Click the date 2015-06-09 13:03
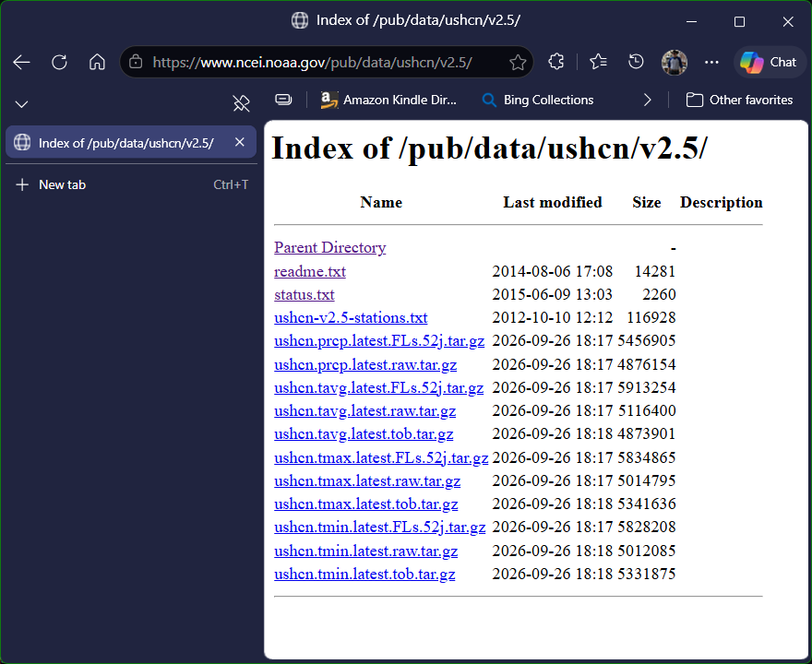This screenshot has height=664, width=812. [x=552, y=294]
